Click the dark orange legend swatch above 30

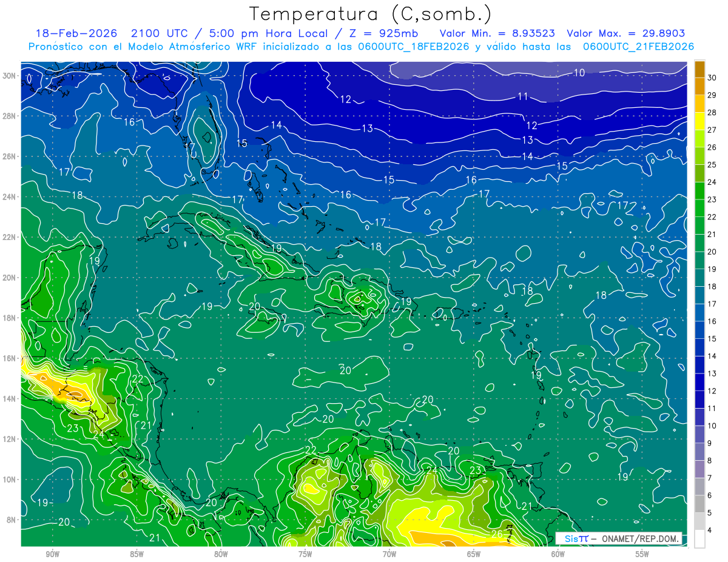click(699, 69)
